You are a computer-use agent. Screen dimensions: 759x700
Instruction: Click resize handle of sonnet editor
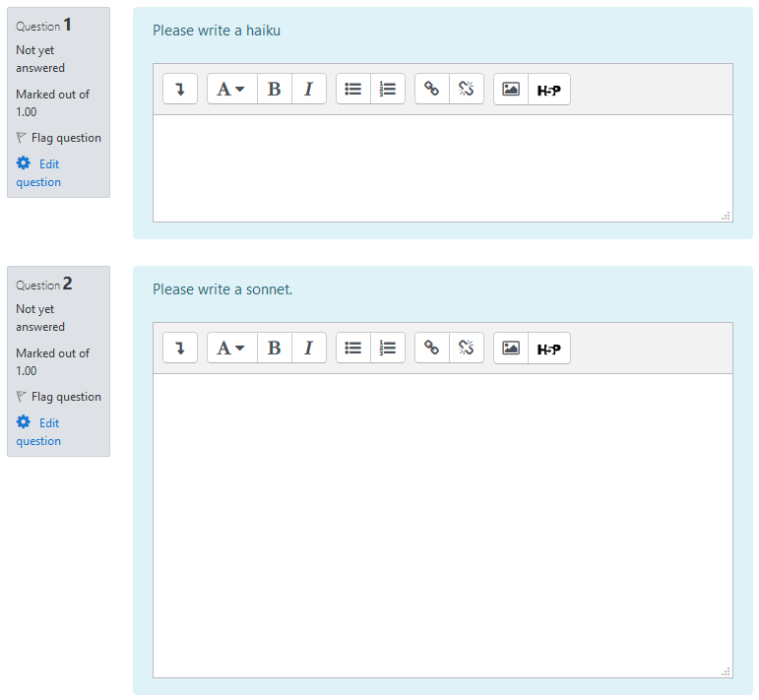(x=726, y=671)
